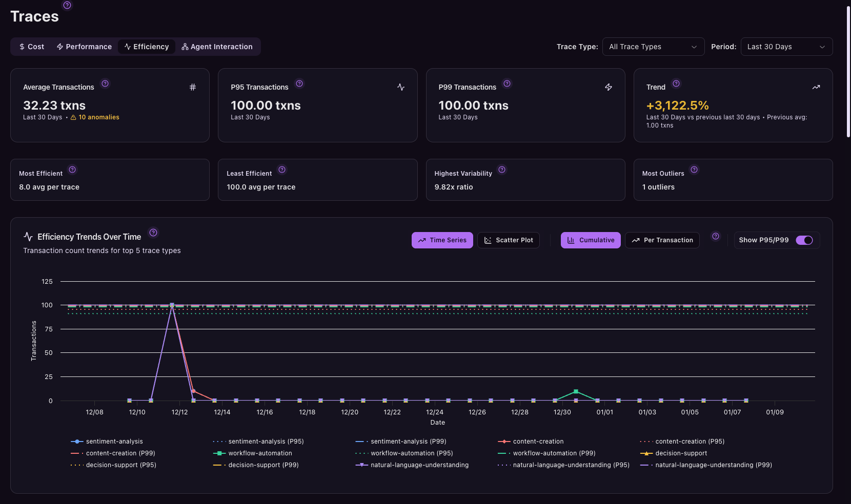Click help icon beside Most Efficient

(72, 170)
